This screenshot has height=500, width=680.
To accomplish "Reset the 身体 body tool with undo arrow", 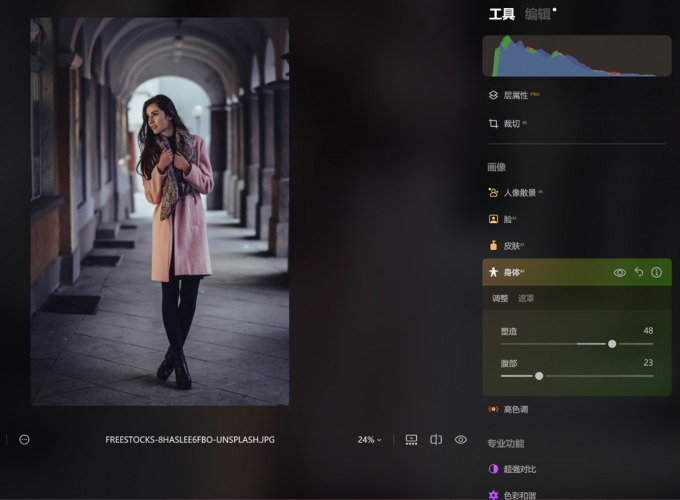I will pos(639,272).
